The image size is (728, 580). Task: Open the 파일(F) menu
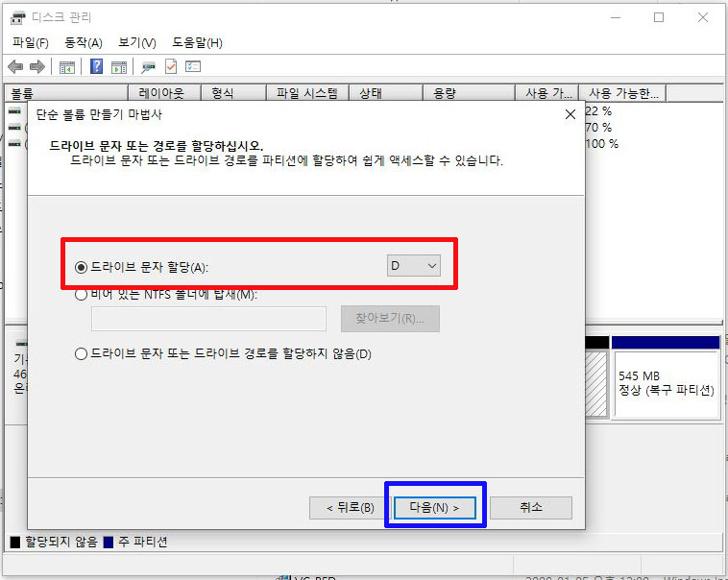31,42
